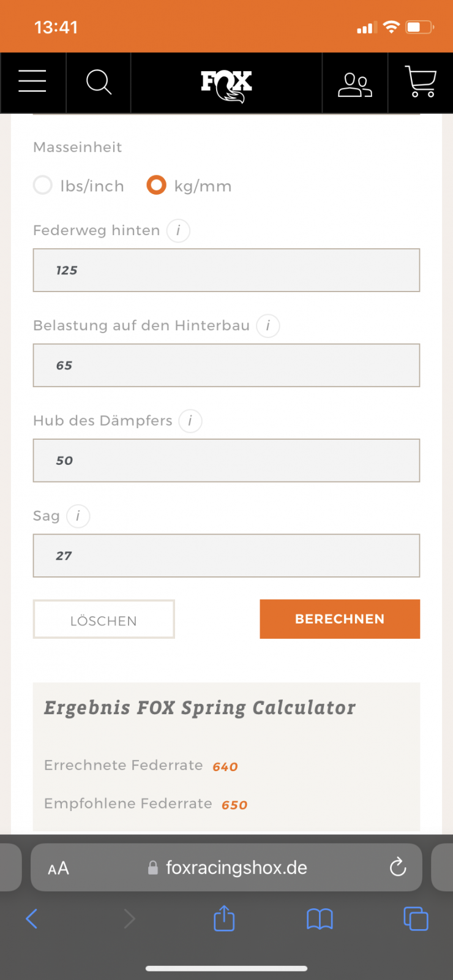Reload the page in Safari
453x980 pixels.
[398, 867]
